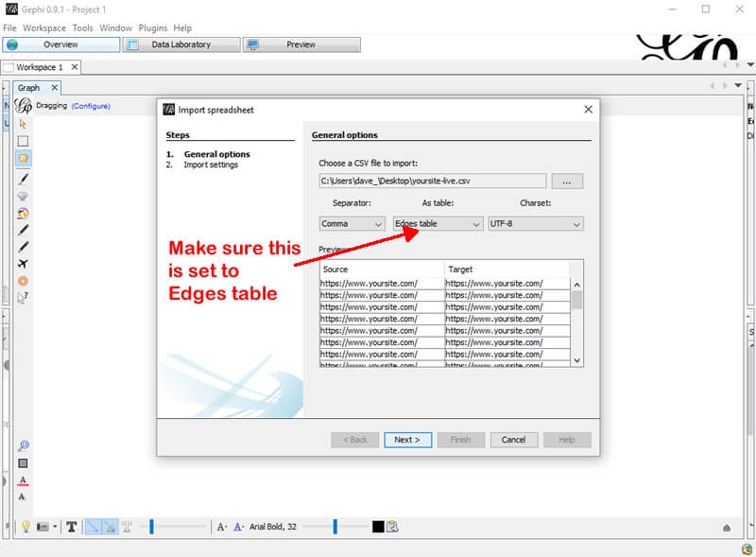Toggle show node labels bold T button
This screenshot has width=756, height=557.
pyautogui.click(x=71, y=527)
